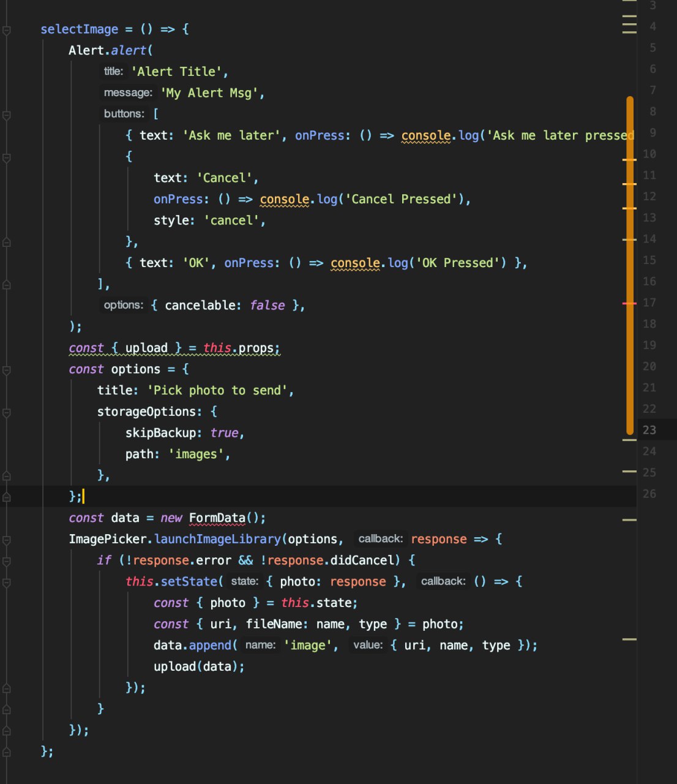Click the underlined FormData constructor
The image size is (677, 784).
pyautogui.click(x=217, y=518)
